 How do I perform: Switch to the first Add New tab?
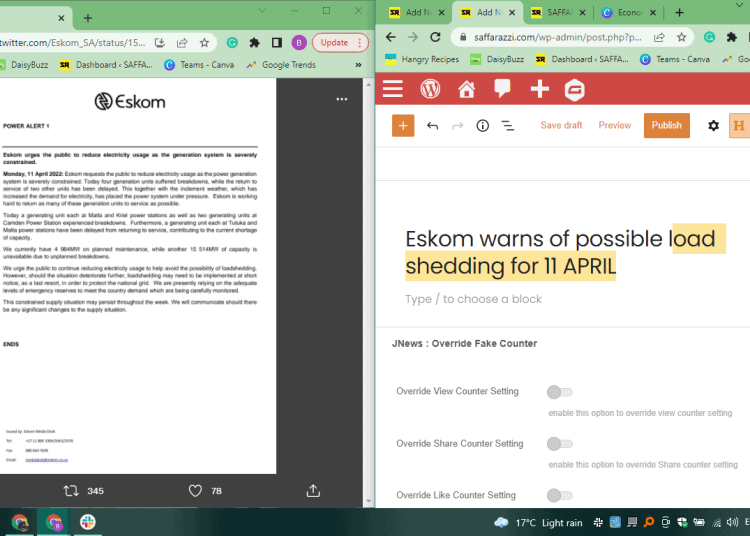417,13
